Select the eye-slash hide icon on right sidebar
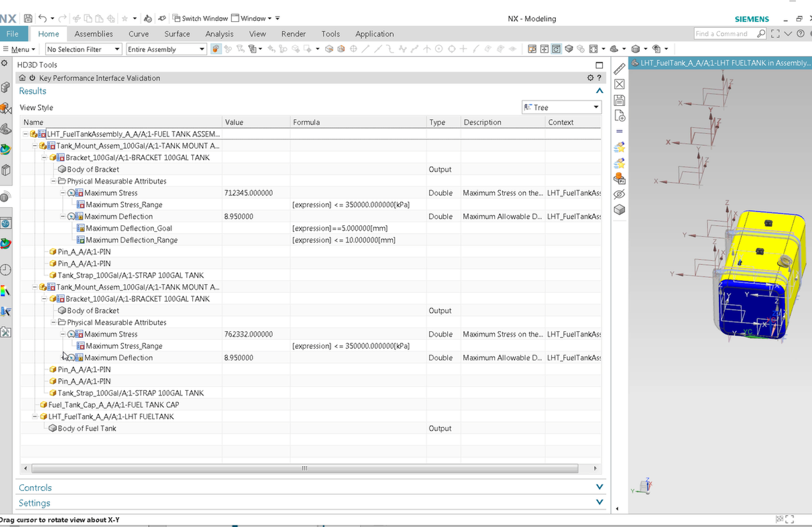This screenshot has height=527, width=812. [x=619, y=194]
